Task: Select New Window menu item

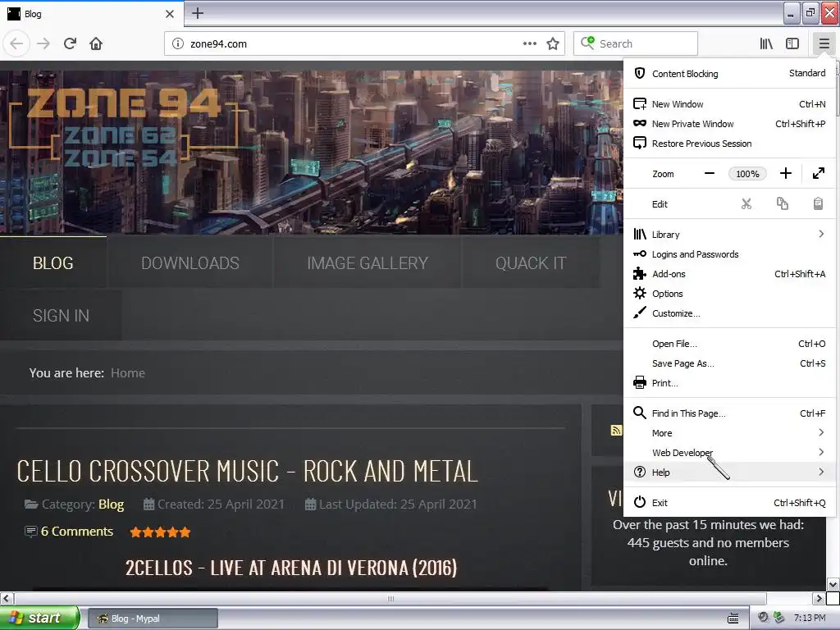Action: (x=729, y=104)
